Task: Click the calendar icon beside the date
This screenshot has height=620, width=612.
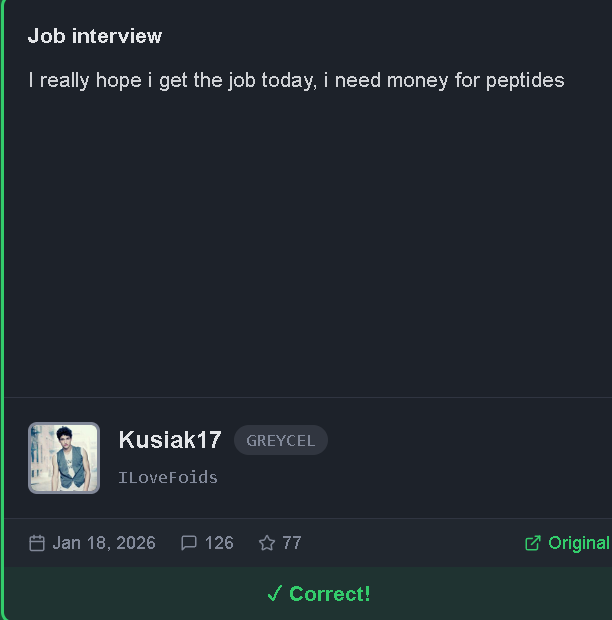Action: tap(37, 543)
